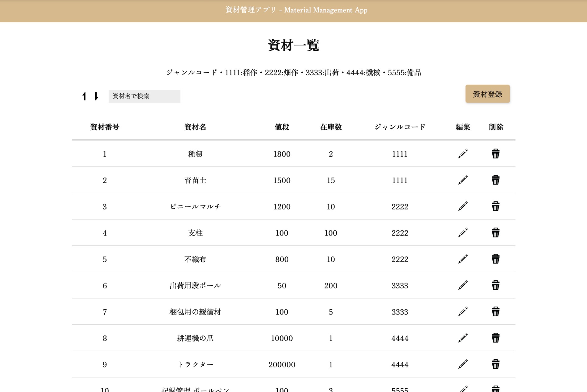Click the trash icon for 不織布
Image resolution: width=587 pixels, height=392 pixels.
click(495, 259)
